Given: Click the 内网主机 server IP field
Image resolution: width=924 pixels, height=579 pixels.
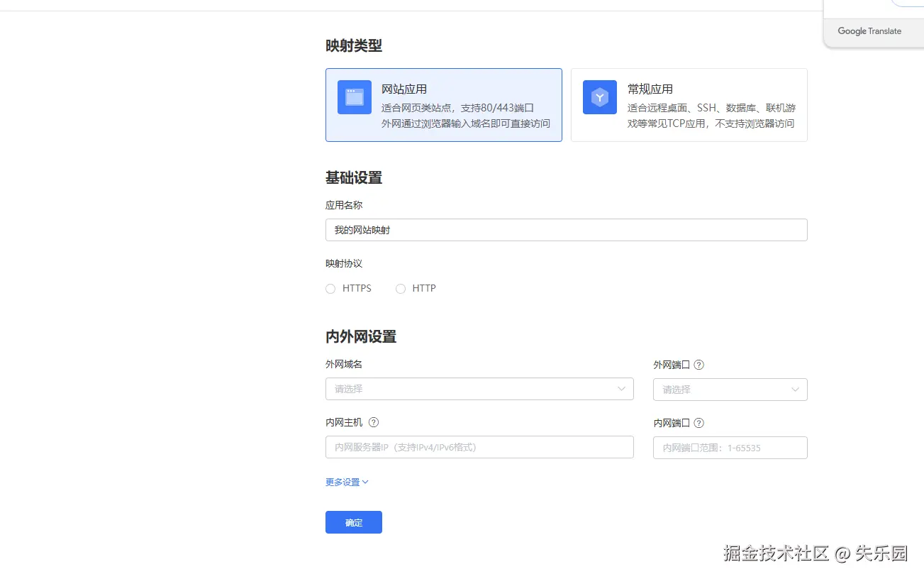Looking at the screenshot, I should coord(479,447).
